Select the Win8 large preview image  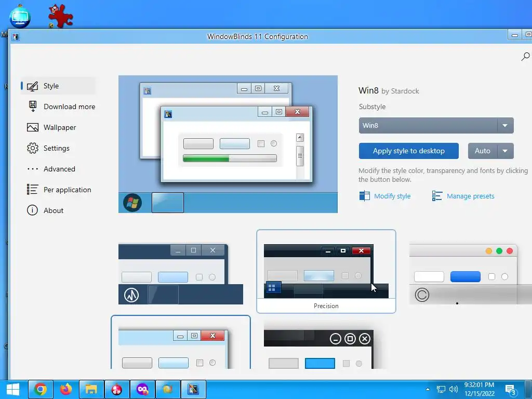pyautogui.click(x=228, y=144)
